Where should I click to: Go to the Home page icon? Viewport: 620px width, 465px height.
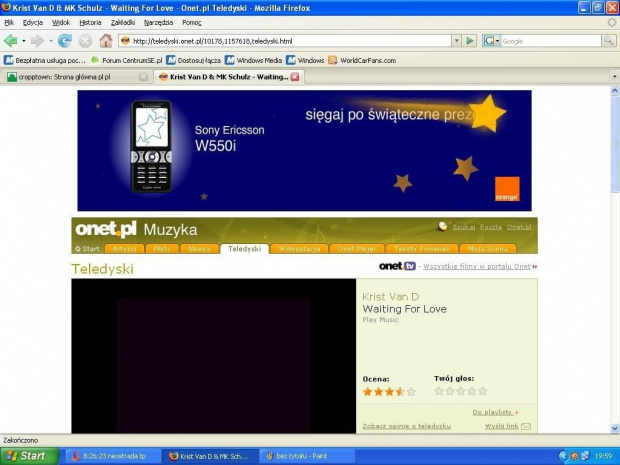click(x=105, y=41)
